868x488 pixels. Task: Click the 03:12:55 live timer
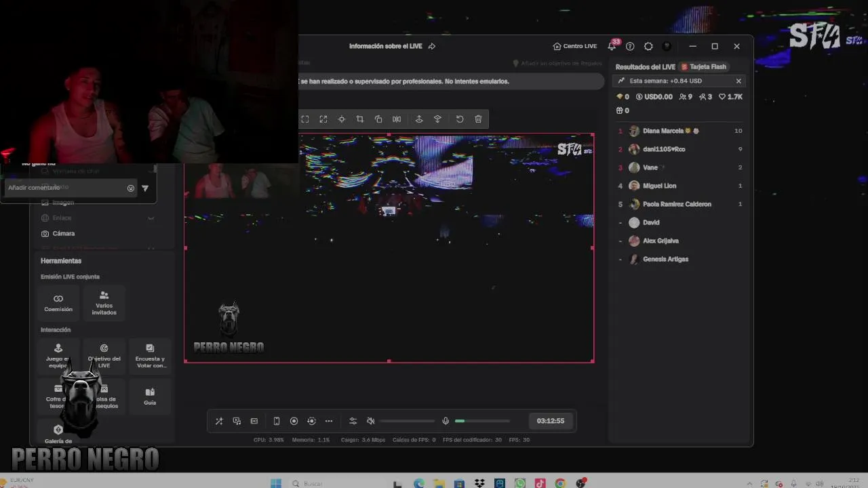pyautogui.click(x=551, y=421)
